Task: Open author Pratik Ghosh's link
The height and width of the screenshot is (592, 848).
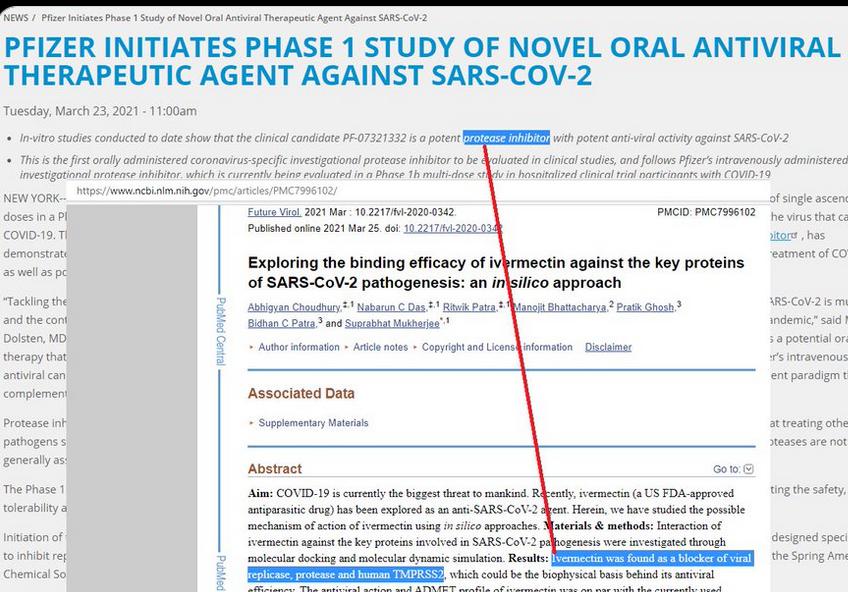Action: (645, 307)
